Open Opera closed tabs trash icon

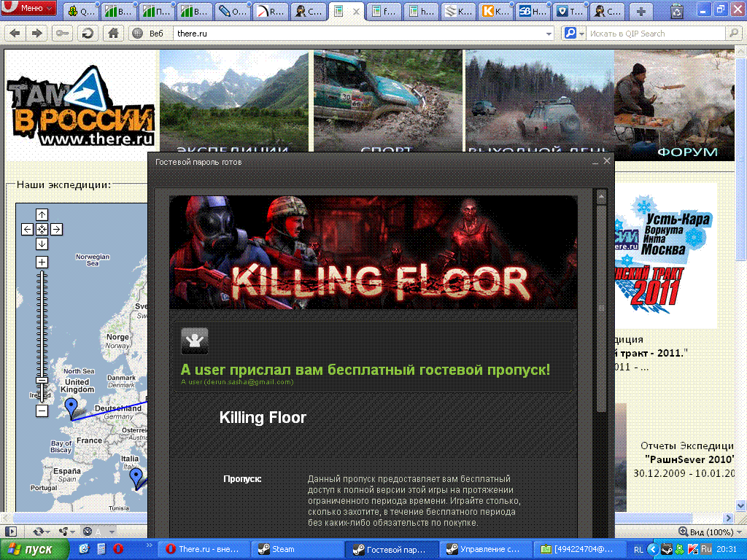point(676,12)
